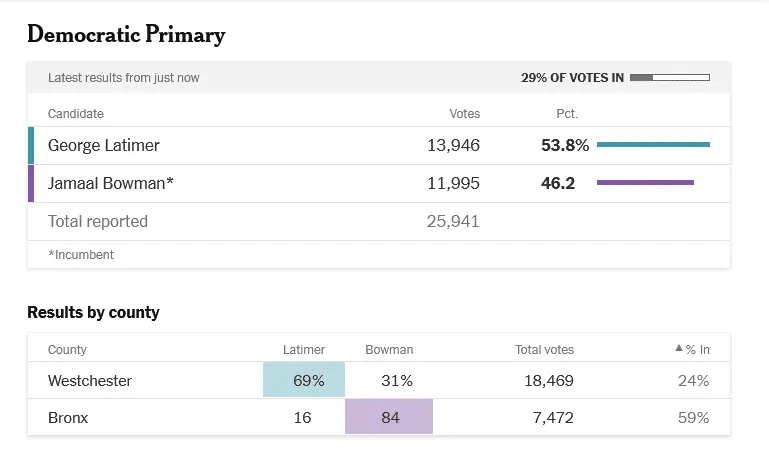Click the Democratic Primary heading
Screen dimensions: 769x462
126,34
